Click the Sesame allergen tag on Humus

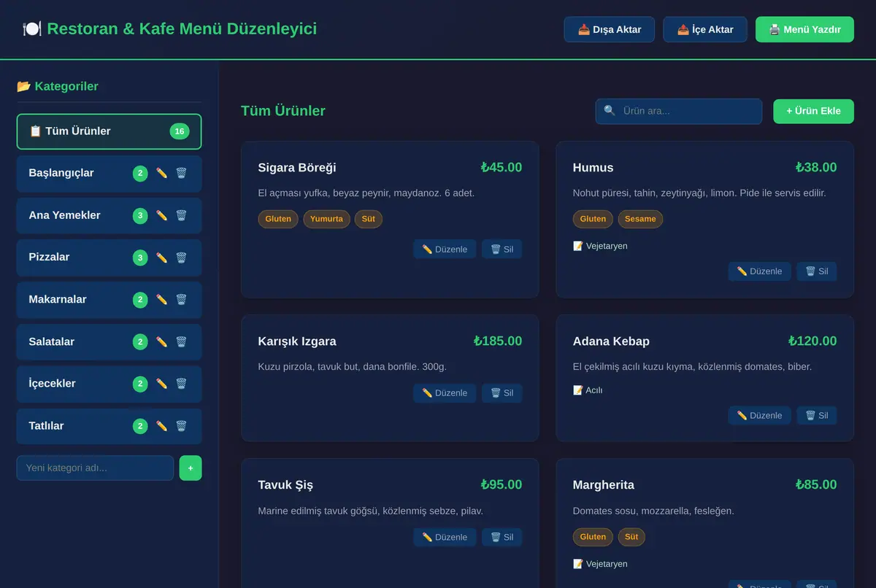tap(640, 219)
